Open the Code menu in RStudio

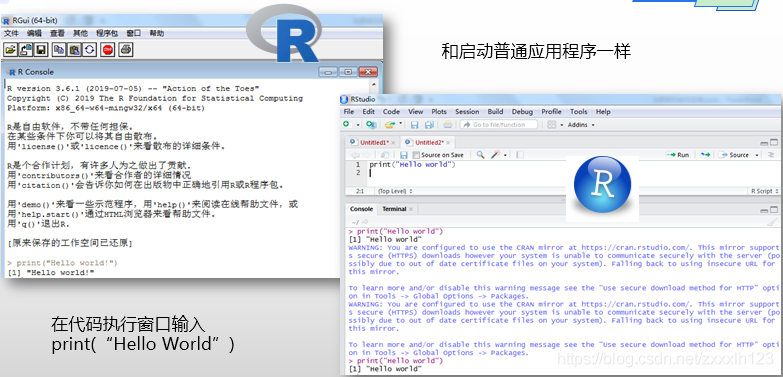pyautogui.click(x=391, y=111)
